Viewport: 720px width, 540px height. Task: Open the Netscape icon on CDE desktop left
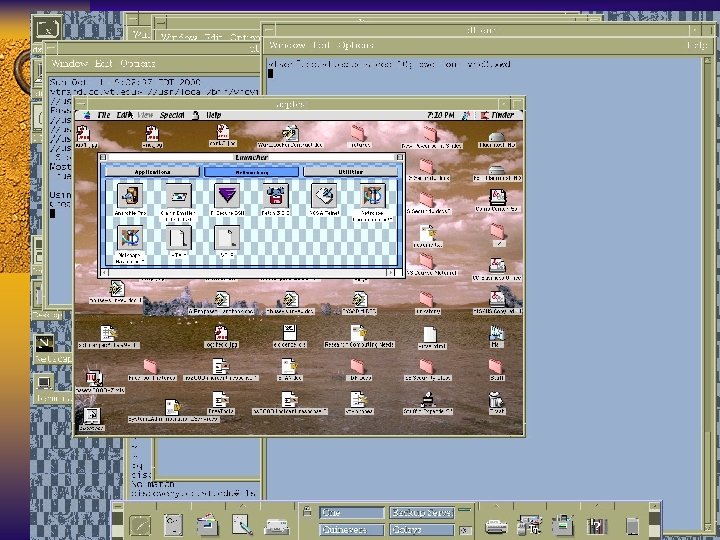[45, 343]
